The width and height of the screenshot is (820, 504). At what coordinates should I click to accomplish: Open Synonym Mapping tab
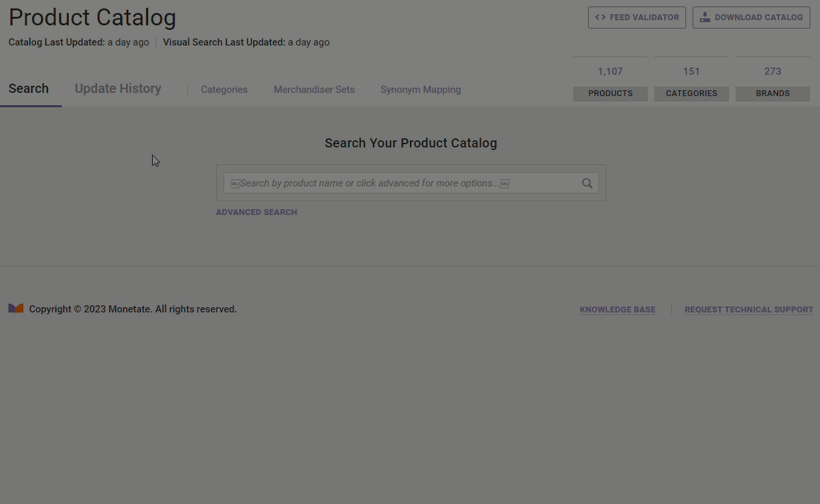point(420,90)
